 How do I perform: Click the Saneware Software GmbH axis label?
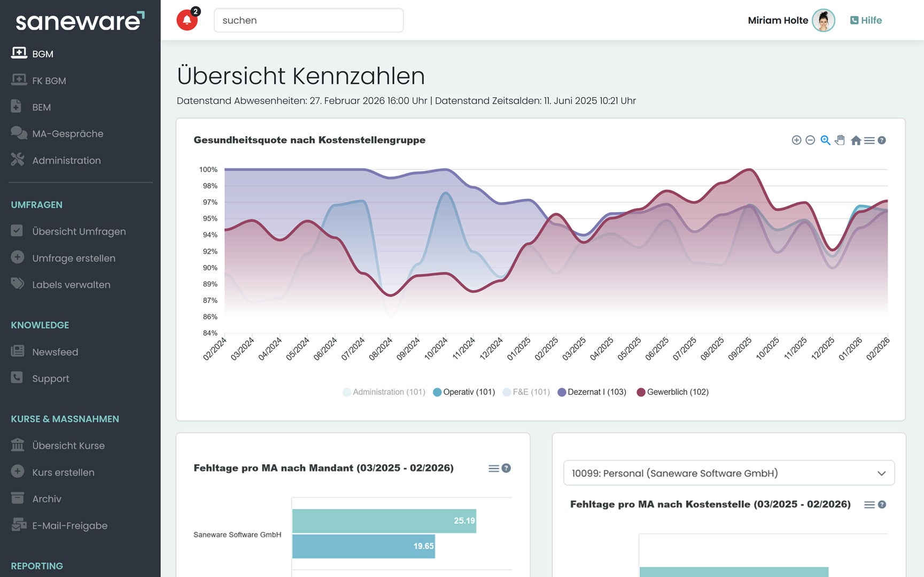pos(237,535)
